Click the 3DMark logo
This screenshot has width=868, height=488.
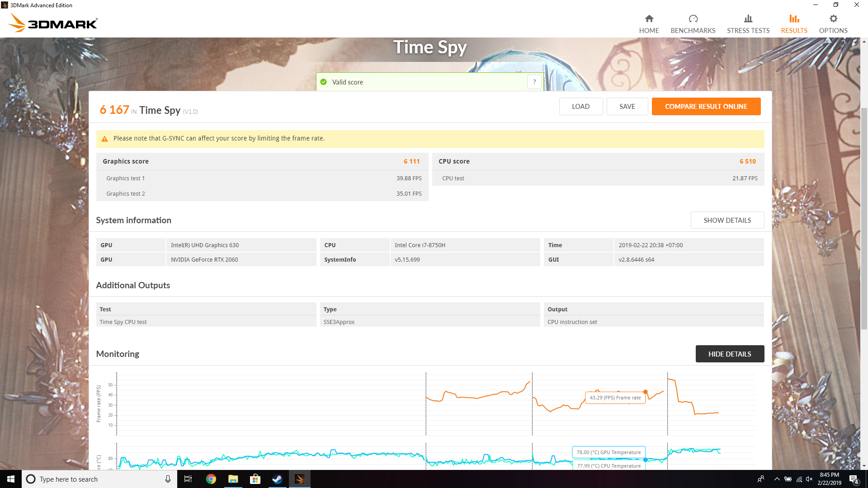(x=53, y=23)
